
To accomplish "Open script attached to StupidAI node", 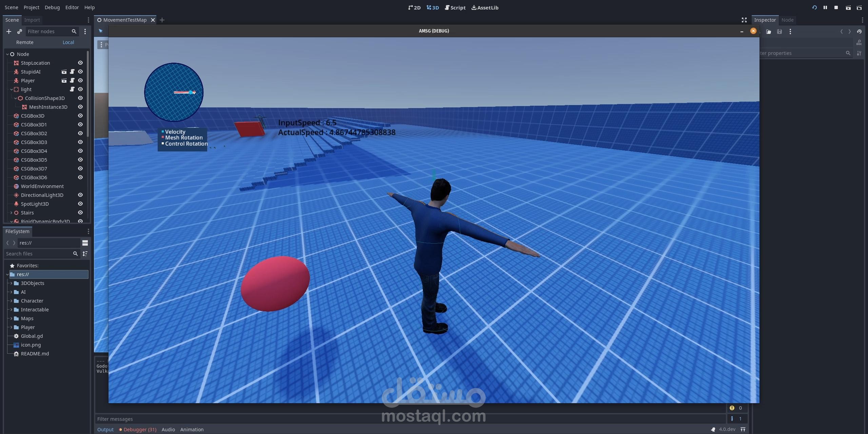I will point(72,72).
